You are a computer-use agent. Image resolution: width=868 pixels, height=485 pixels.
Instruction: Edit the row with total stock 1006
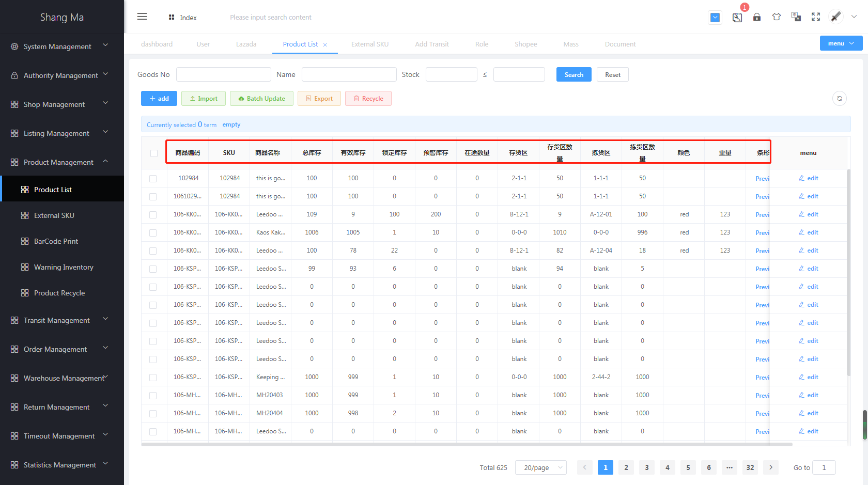(809, 232)
